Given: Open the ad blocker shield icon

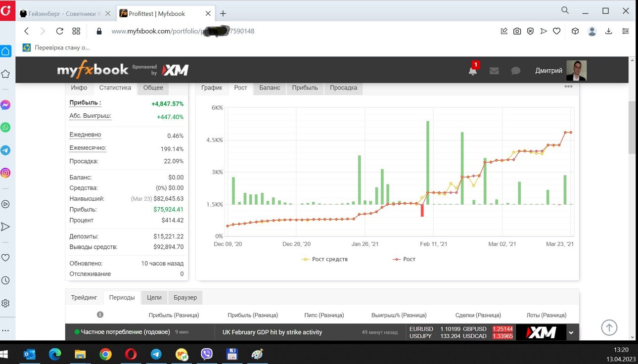Looking at the screenshot, I should coord(530,31).
